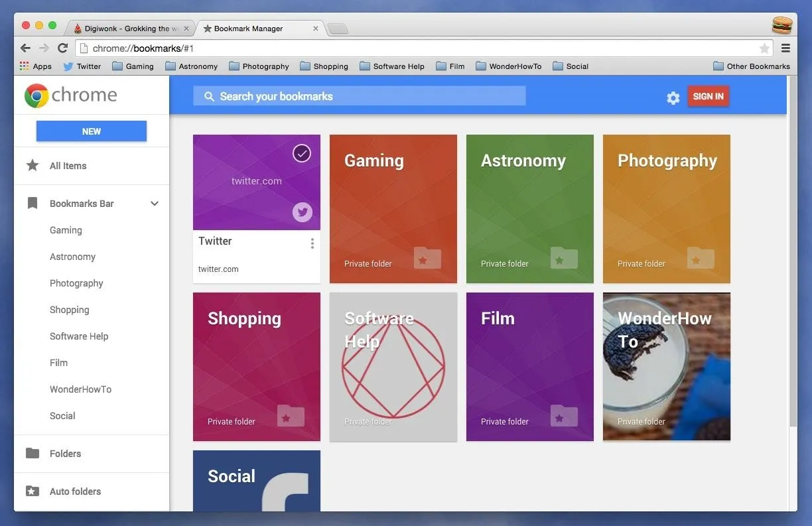Select WonderHowTo in the sidebar tree
Screen dimensions: 812x526
click(x=80, y=389)
